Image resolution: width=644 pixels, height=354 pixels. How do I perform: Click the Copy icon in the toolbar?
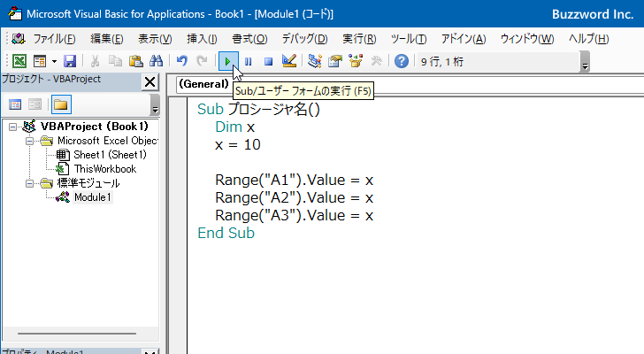115,62
